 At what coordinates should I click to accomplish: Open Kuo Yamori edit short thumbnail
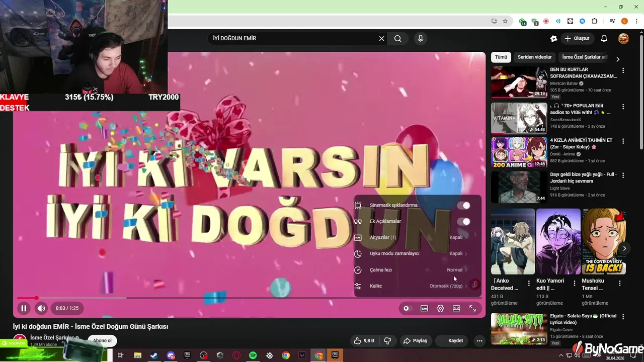tap(558, 241)
